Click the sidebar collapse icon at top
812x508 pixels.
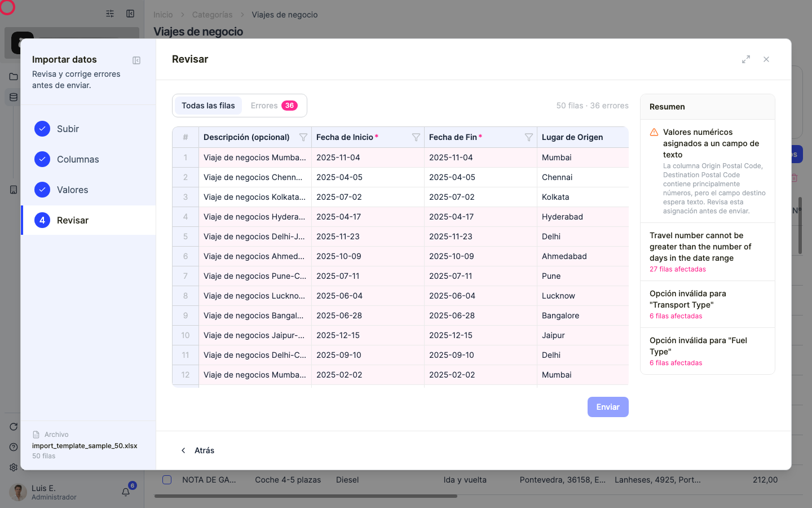(x=130, y=14)
